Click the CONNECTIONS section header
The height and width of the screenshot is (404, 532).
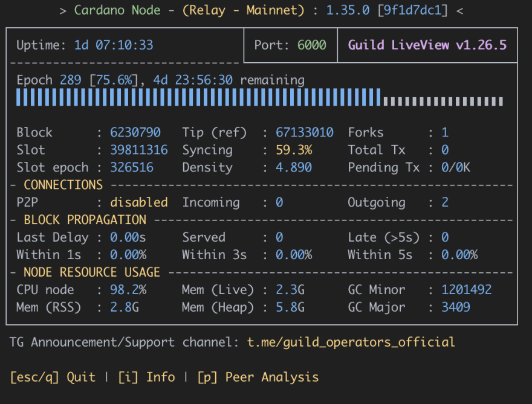pos(63,185)
